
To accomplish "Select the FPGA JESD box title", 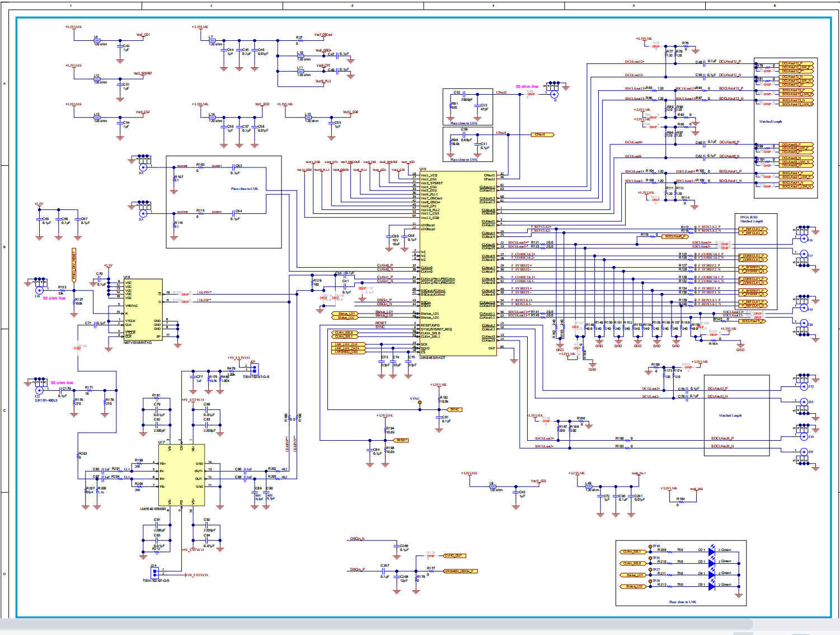I will (749, 217).
